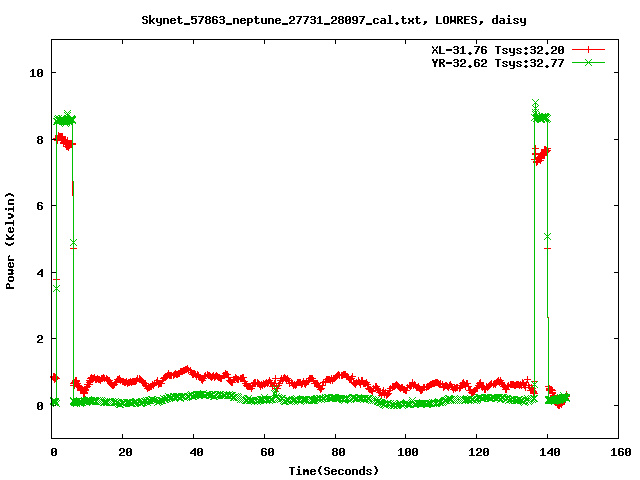Click the red XL legend line sample
Image resolution: width=640 pixels, height=480 pixels.
[x=588, y=50]
